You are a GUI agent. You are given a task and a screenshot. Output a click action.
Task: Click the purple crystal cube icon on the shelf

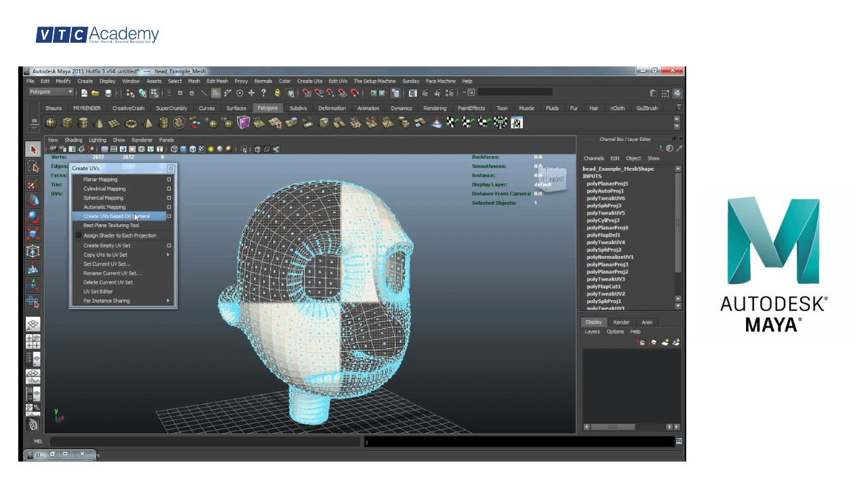pyautogui.click(x=242, y=123)
